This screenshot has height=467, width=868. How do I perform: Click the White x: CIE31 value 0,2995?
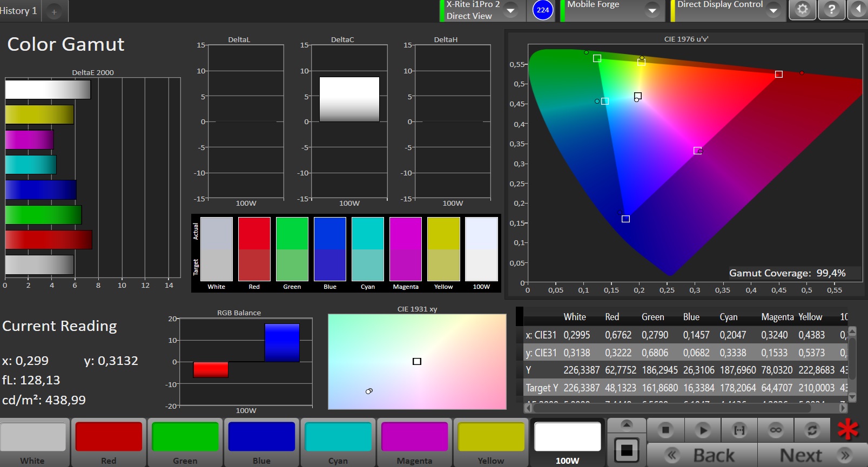coord(577,335)
